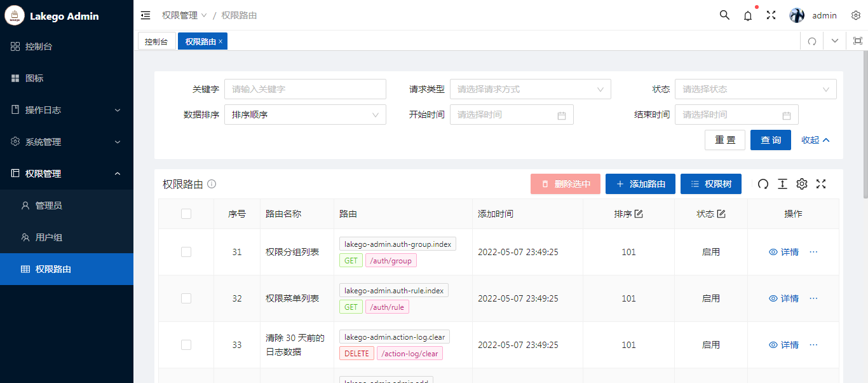The width and height of the screenshot is (868, 383).
Task: Click the 关键字 input field
Action: [x=305, y=89]
